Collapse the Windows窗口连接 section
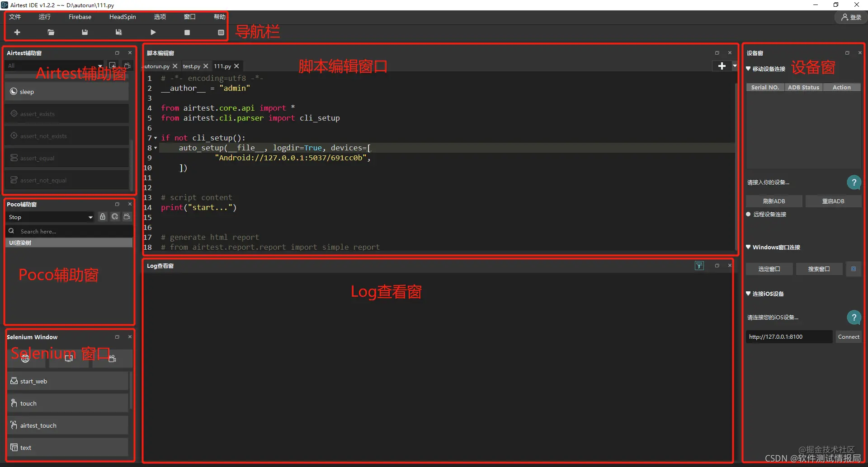This screenshot has height=467, width=868. pyautogui.click(x=748, y=247)
